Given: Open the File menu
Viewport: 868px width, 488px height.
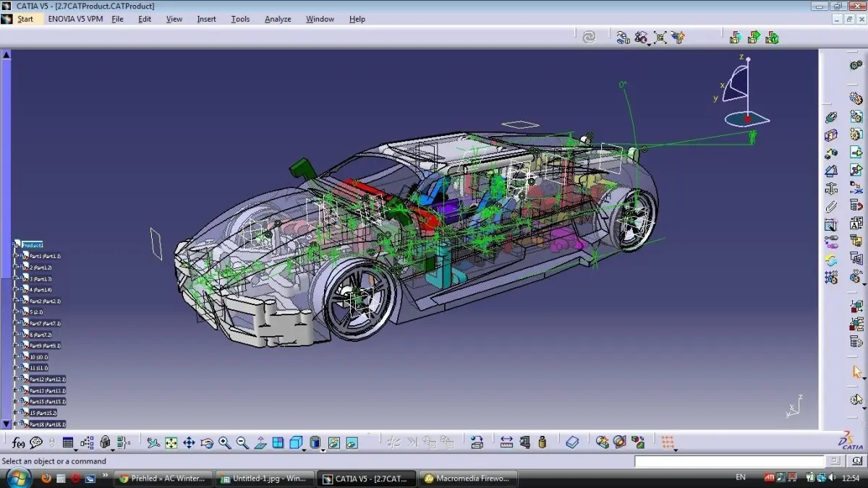Looking at the screenshot, I should (x=117, y=19).
